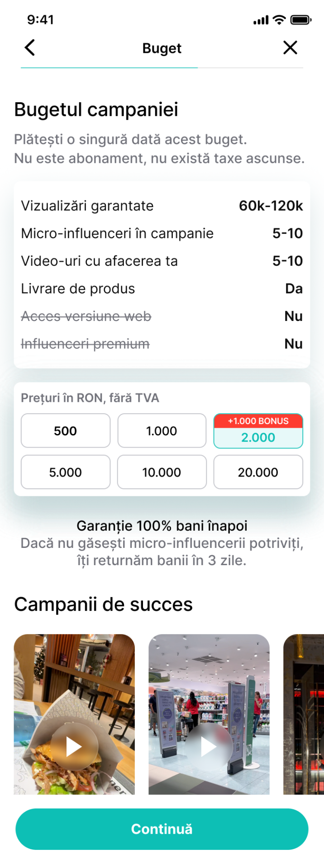
Task: Go back using the left chevron arrow
Action: coord(30,47)
